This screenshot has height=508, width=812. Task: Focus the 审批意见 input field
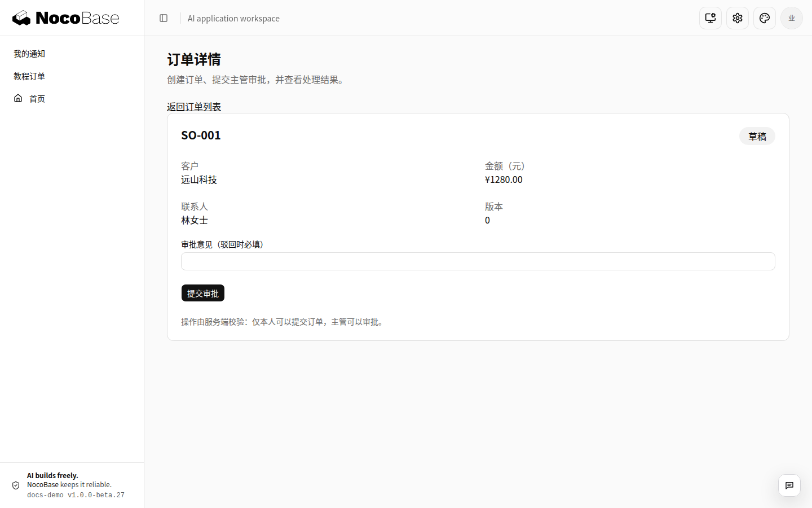click(478, 261)
